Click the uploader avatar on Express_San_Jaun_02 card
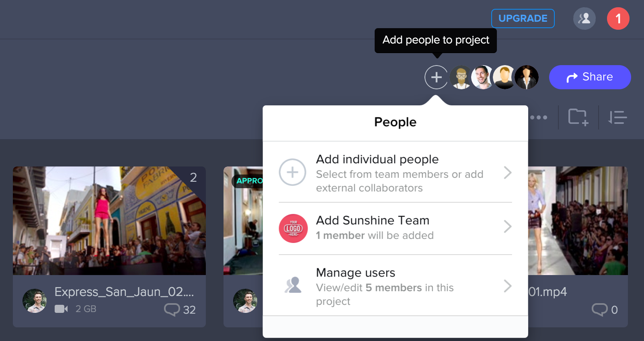 pyautogui.click(x=35, y=301)
